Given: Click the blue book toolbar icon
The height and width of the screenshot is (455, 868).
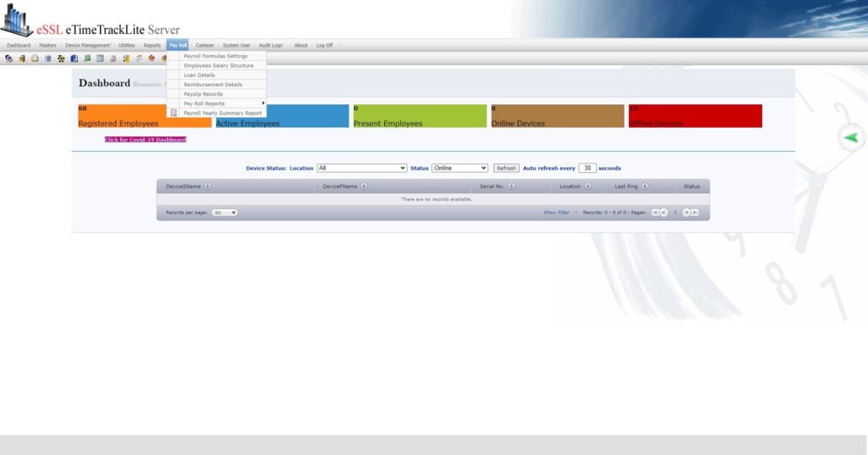Looking at the screenshot, I should point(75,58).
